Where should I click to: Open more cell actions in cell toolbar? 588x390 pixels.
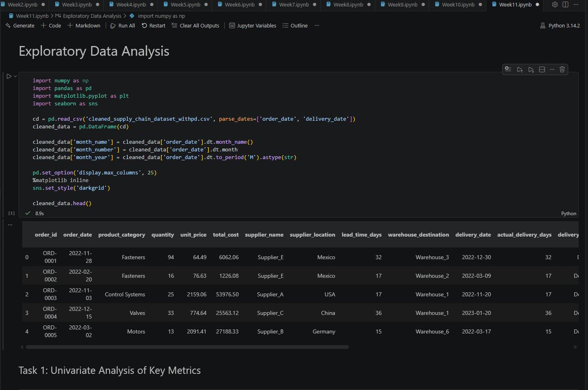(x=552, y=70)
